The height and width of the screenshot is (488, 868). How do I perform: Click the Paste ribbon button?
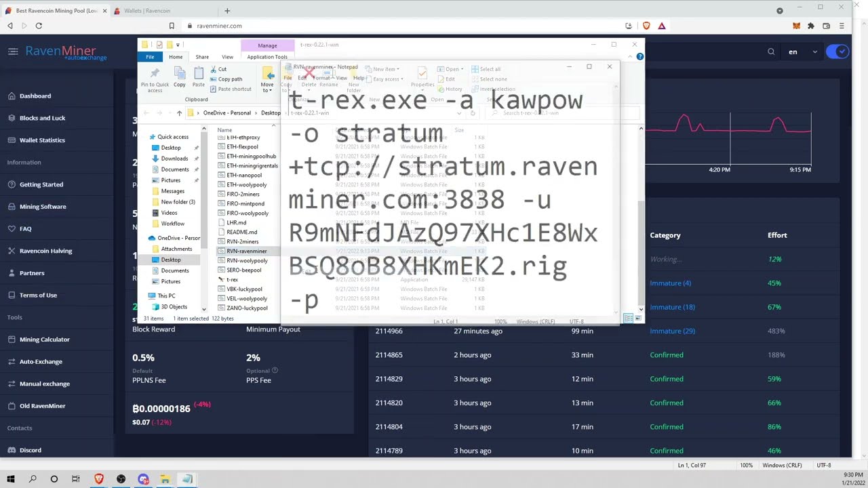pos(198,77)
